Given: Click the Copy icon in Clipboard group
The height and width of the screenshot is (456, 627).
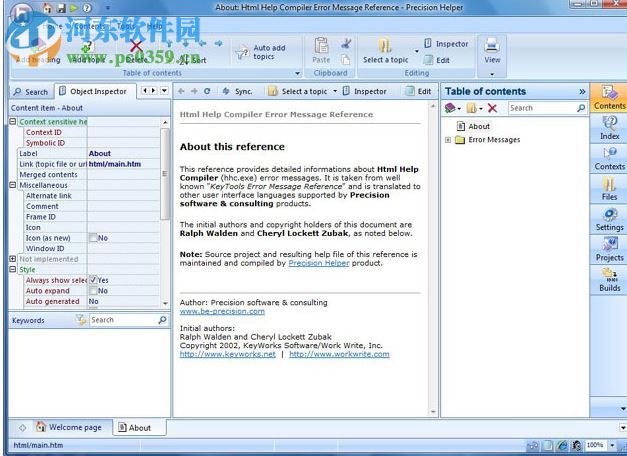Looking at the screenshot, I should pos(345,60).
